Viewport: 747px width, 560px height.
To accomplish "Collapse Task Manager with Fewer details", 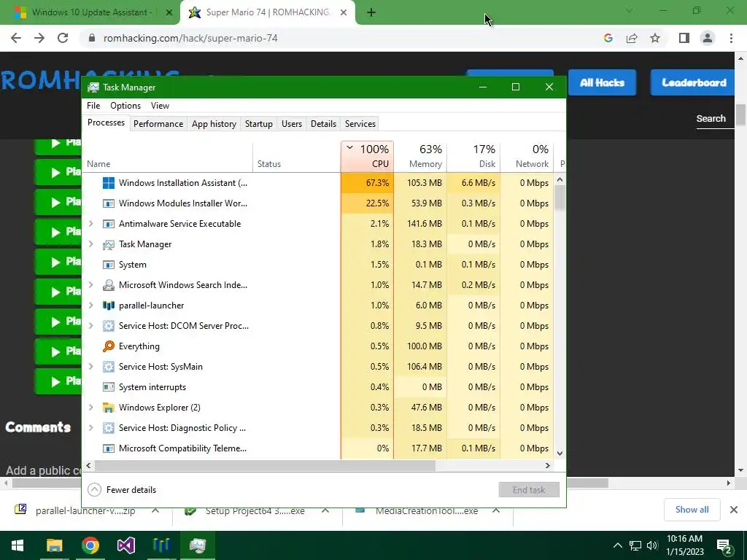I will click(x=123, y=489).
